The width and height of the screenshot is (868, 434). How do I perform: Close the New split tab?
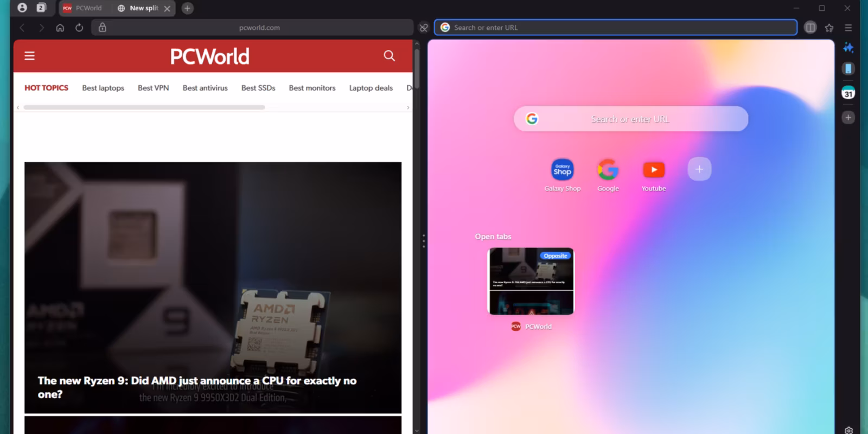coord(167,9)
